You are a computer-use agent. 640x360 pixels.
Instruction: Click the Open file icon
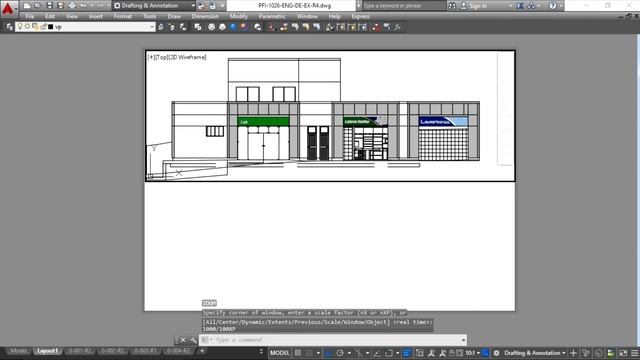click(x=38, y=6)
